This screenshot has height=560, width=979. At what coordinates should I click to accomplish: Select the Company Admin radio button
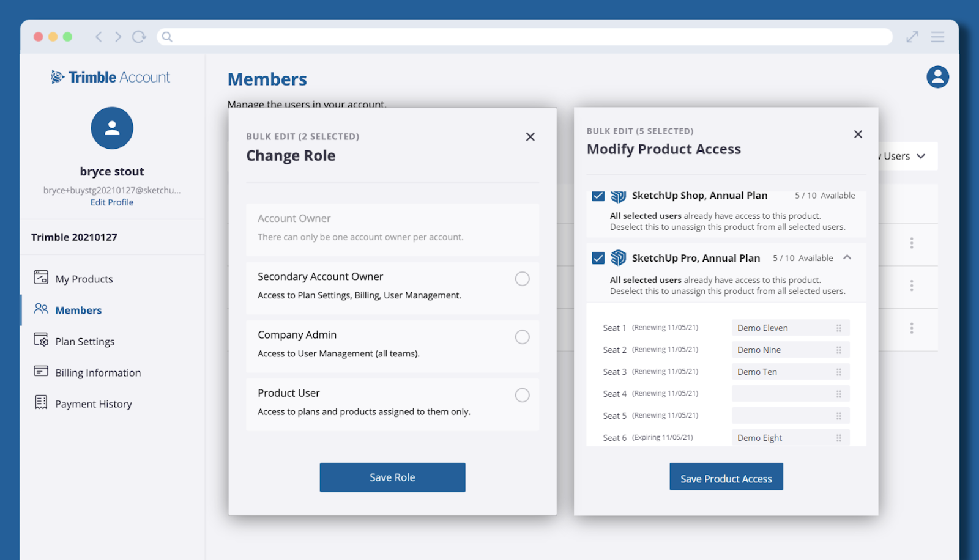tap(523, 337)
